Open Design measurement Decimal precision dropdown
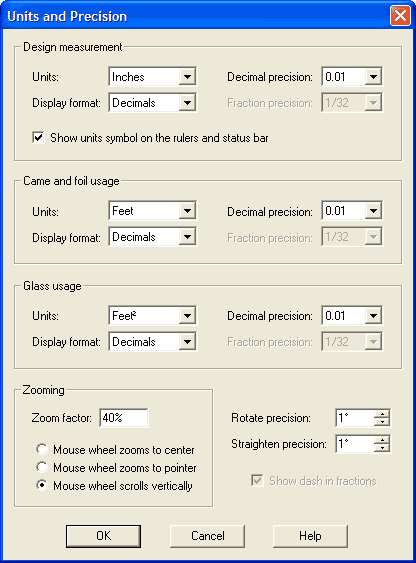 (x=352, y=76)
